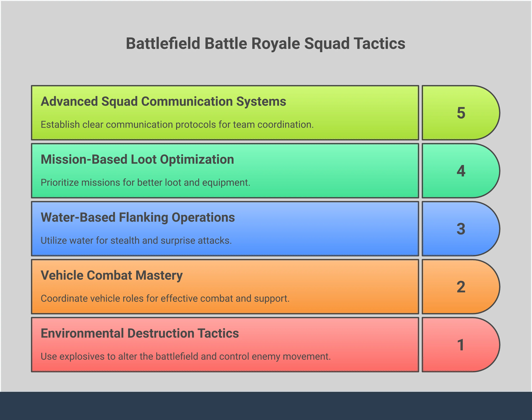
Task: Select the Vehicle Combat Mastery heading
Action: click(112, 275)
